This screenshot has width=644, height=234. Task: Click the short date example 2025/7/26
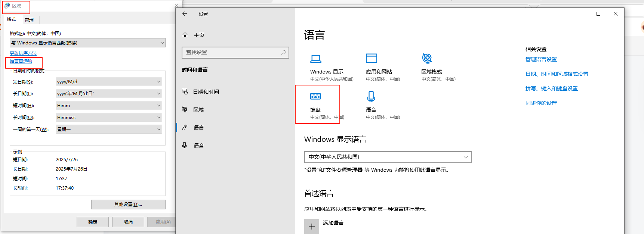[67, 160]
